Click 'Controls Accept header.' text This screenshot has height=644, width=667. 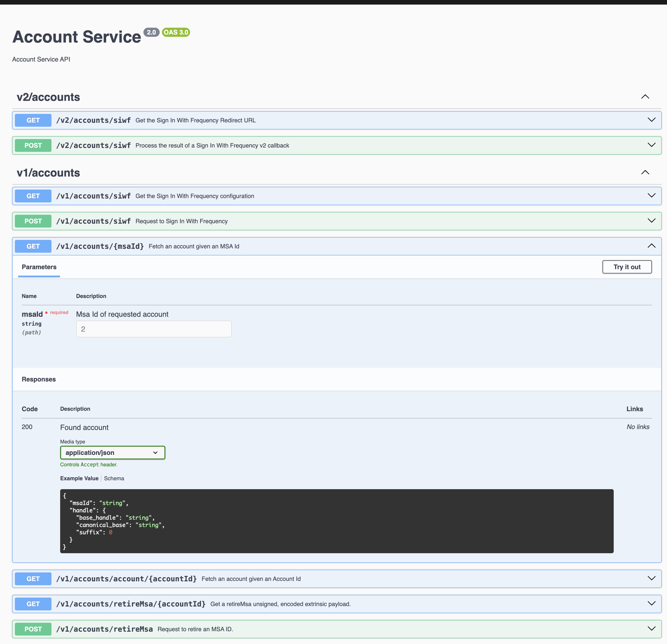pos(89,465)
